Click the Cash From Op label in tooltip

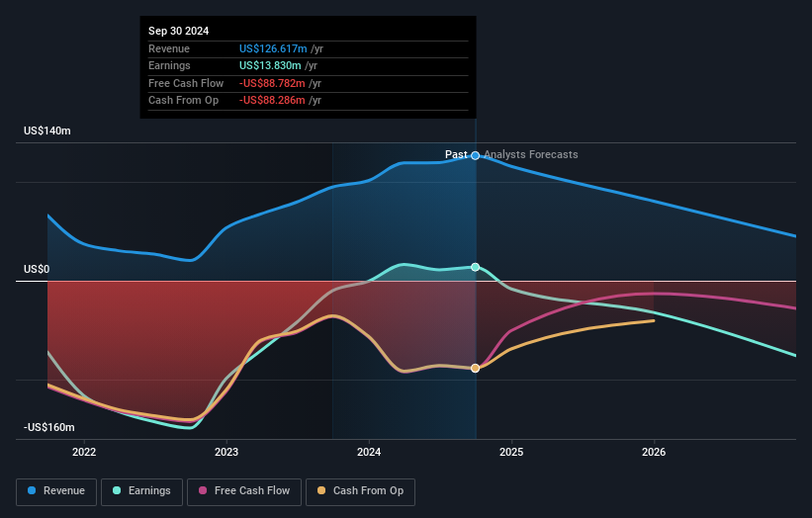tap(183, 101)
